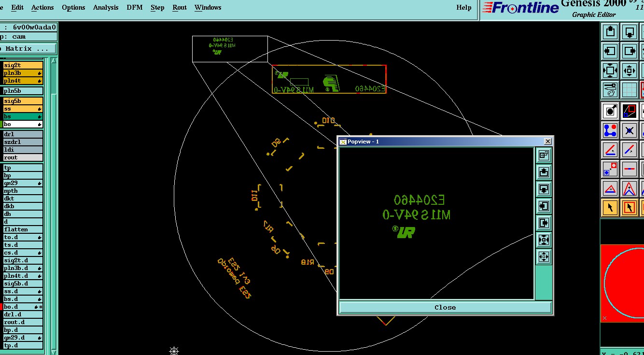Select the ldi layer row
Image resolution: width=644 pixels, height=355 pixels.
pos(23,150)
